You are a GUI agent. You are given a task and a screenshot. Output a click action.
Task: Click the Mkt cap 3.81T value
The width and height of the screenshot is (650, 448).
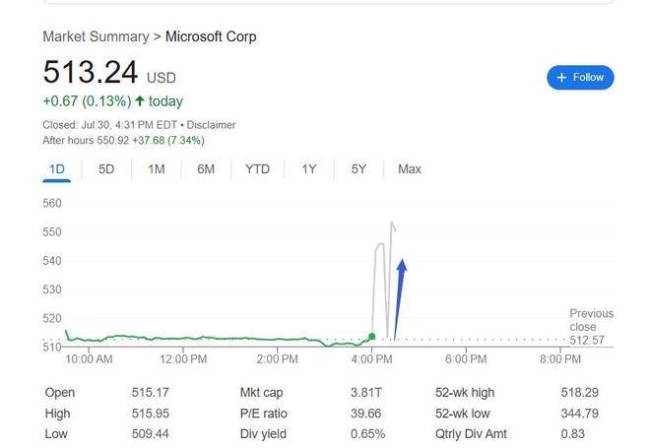(366, 392)
